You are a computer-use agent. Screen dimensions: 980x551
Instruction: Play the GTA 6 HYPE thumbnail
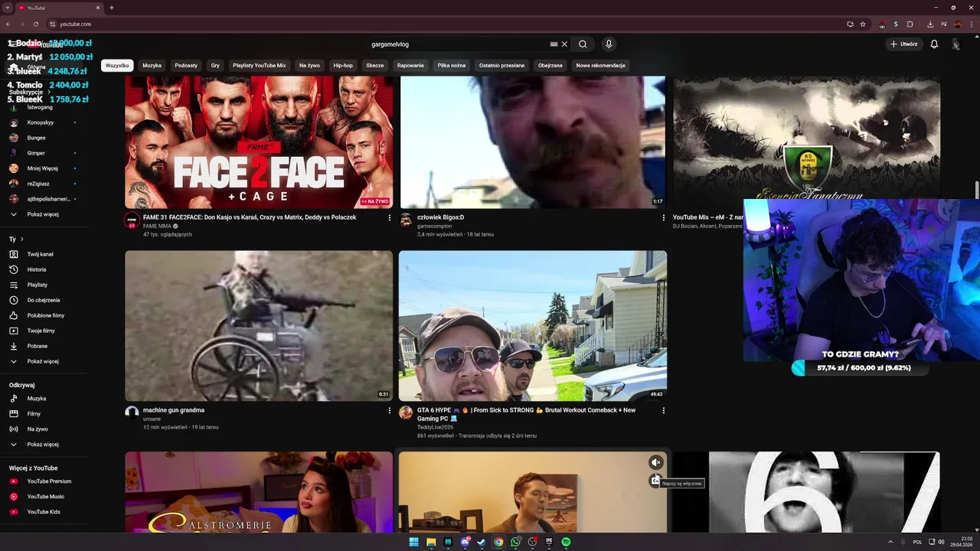coord(533,326)
